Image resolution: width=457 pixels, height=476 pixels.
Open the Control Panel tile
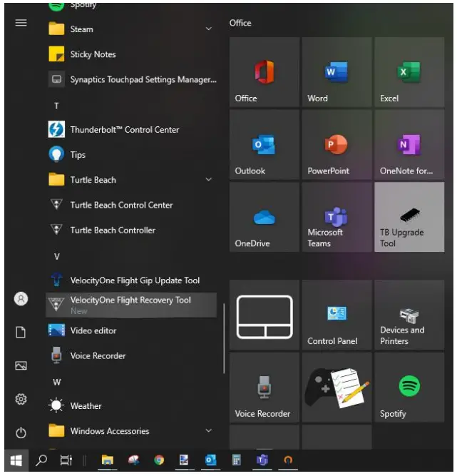click(337, 315)
